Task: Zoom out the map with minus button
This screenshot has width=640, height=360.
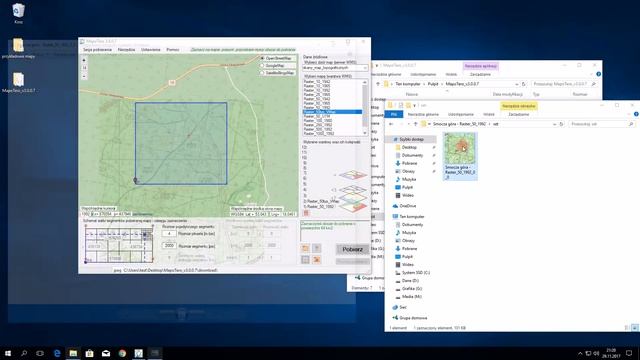Action: click(x=84, y=76)
